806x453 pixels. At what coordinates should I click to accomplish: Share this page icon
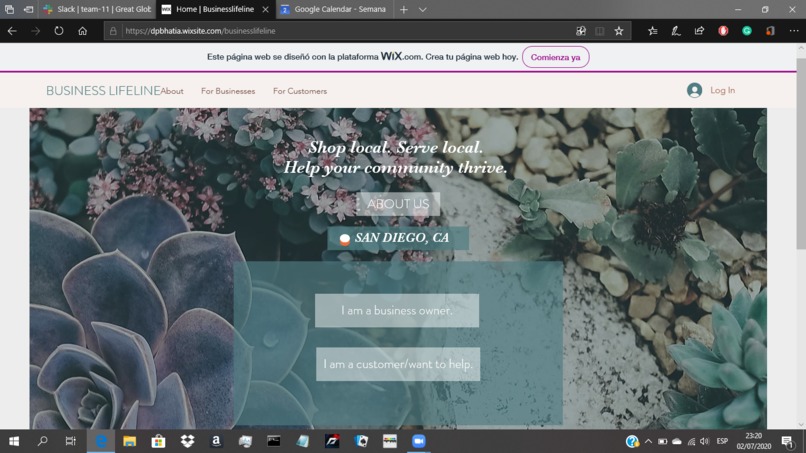[x=699, y=31]
